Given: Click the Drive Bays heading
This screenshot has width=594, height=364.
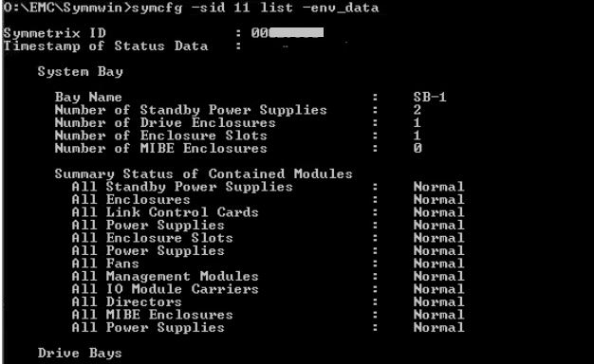Looking at the screenshot, I should [x=80, y=353].
